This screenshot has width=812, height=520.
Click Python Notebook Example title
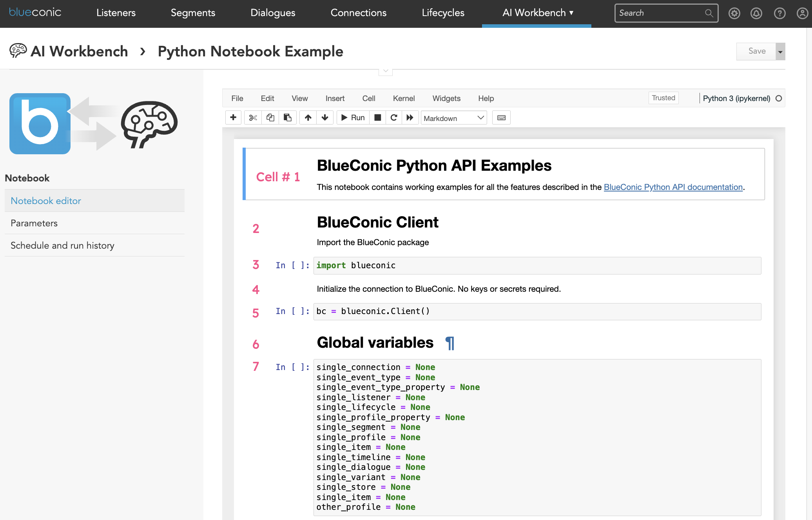pos(250,51)
